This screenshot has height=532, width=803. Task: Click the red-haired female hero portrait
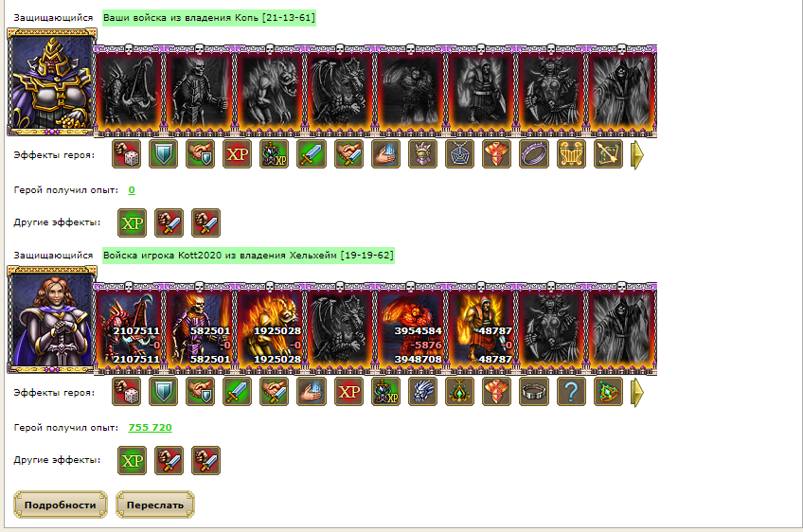[52, 320]
